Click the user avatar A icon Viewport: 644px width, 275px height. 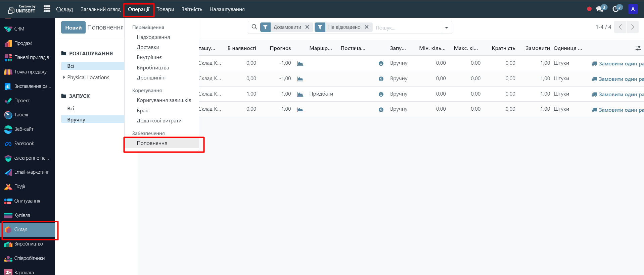tap(633, 9)
